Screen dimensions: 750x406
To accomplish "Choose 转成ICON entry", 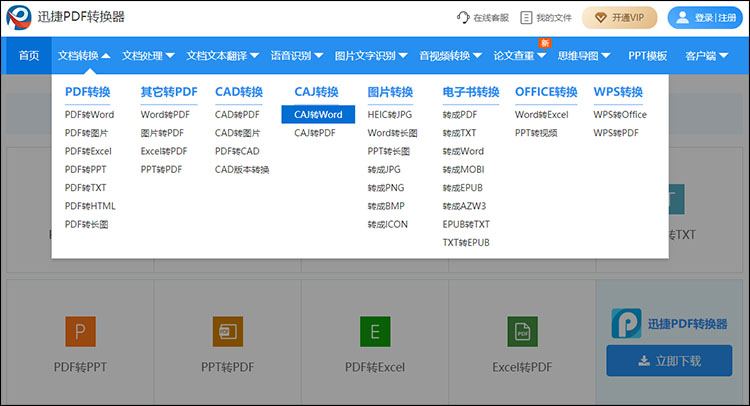I will point(387,224).
